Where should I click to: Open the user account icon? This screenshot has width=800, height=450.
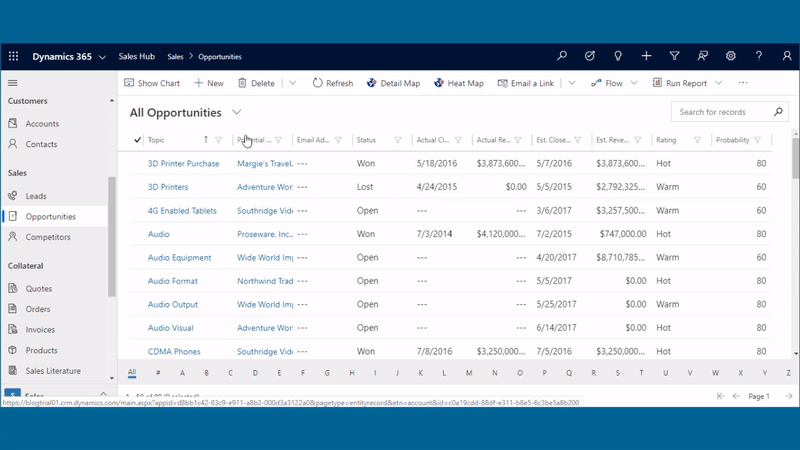click(787, 56)
